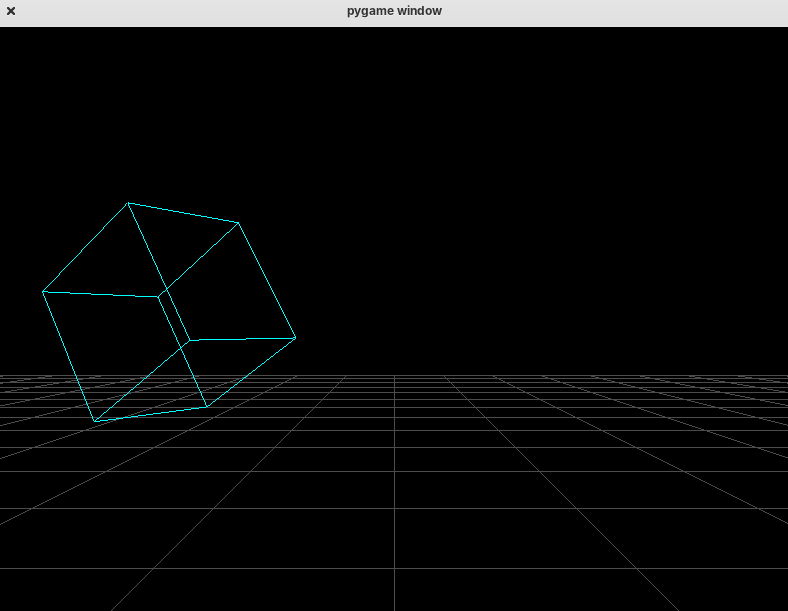Image resolution: width=788 pixels, height=611 pixels.
Task: Click the X close icon in title bar
Action: pyautogui.click(x=11, y=11)
